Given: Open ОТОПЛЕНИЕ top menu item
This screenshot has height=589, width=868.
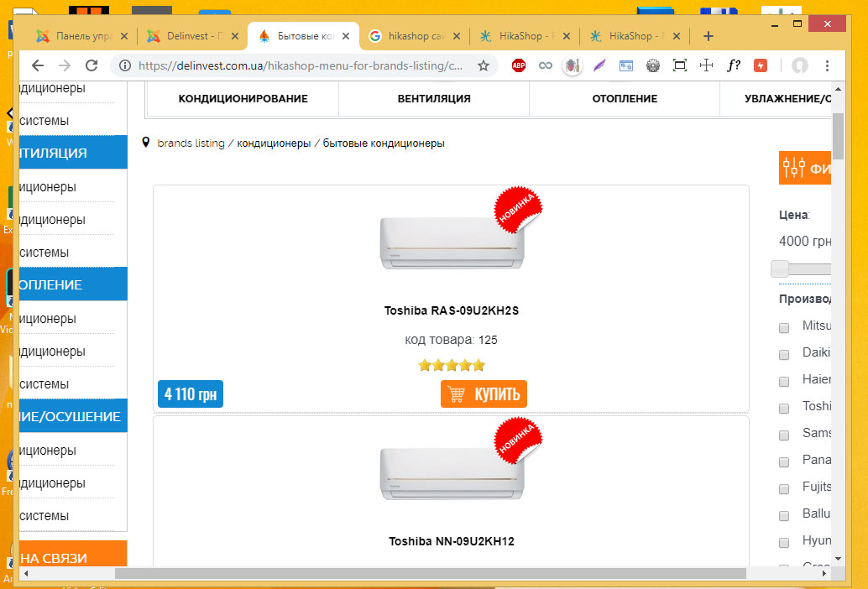Looking at the screenshot, I should point(625,98).
